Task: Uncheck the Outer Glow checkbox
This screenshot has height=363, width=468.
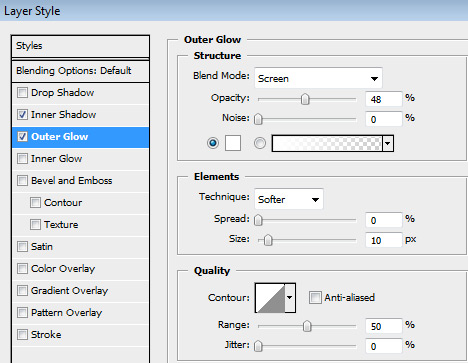Action: (x=22, y=136)
